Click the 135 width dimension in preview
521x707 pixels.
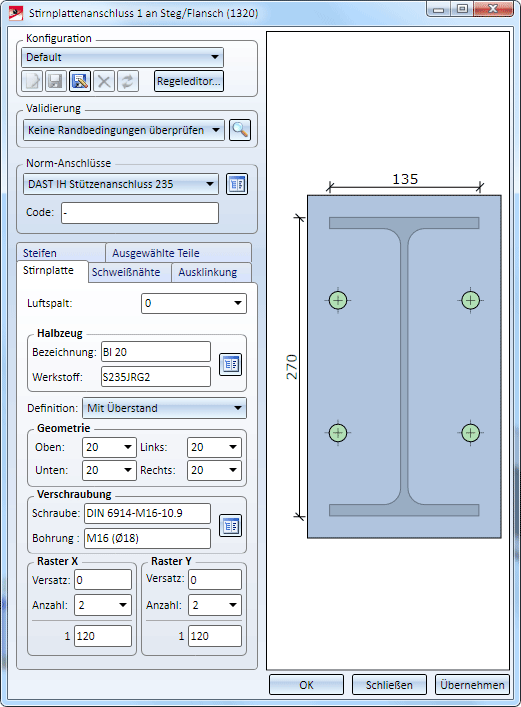(405, 179)
